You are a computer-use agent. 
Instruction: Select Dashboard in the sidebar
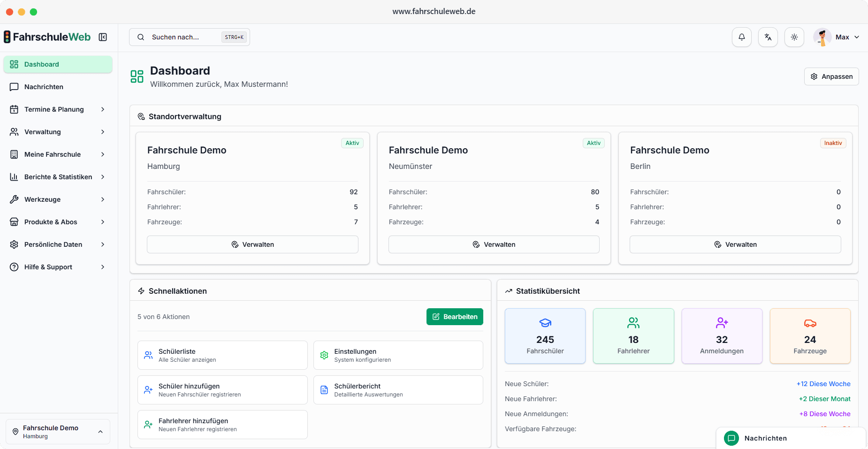pos(41,64)
